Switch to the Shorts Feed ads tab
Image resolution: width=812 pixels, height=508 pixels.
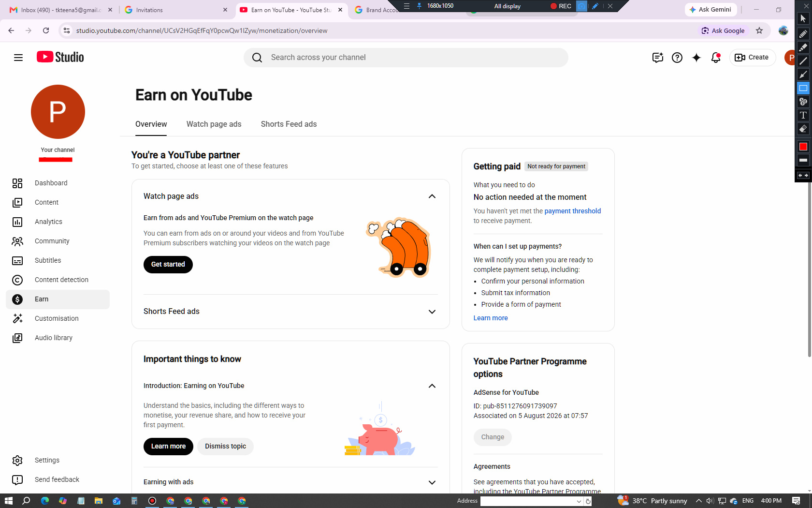(x=289, y=124)
